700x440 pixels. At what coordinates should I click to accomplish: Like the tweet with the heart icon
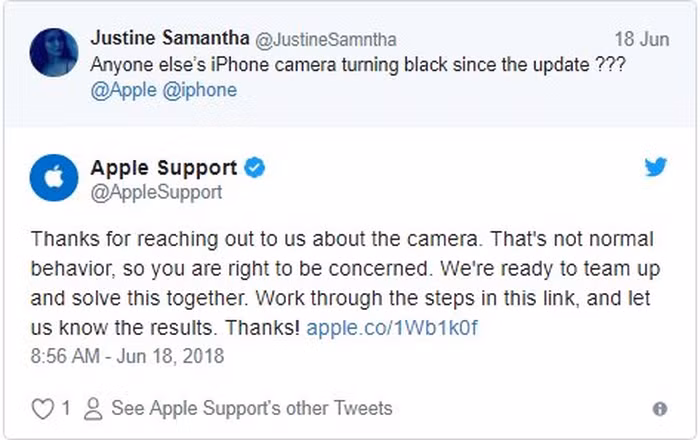pos(42,408)
